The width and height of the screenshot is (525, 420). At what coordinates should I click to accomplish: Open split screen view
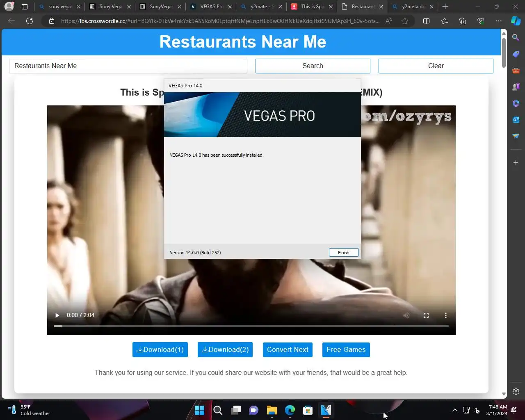426,21
